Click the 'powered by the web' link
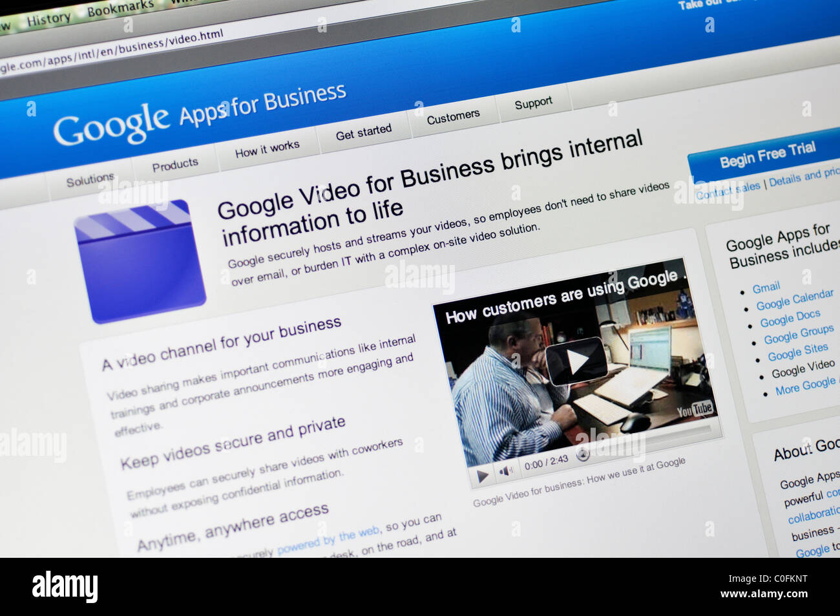840x616 pixels. tap(328, 541)
